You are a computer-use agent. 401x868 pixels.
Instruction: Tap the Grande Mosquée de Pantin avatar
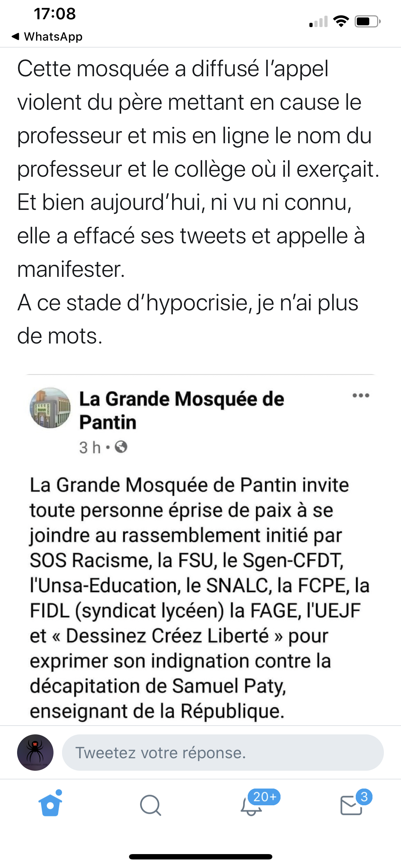(x=50, y=408)
